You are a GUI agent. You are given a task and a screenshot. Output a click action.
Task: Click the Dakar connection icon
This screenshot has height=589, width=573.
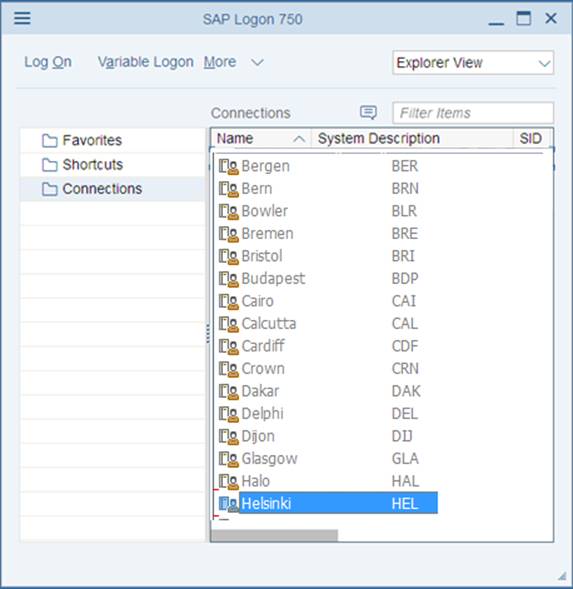[228, 392]
